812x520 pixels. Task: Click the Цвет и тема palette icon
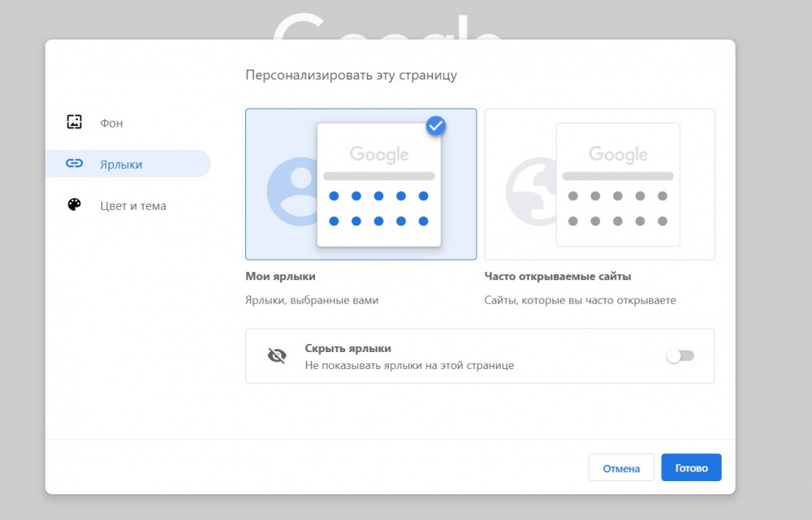click(x=74, y=205)
